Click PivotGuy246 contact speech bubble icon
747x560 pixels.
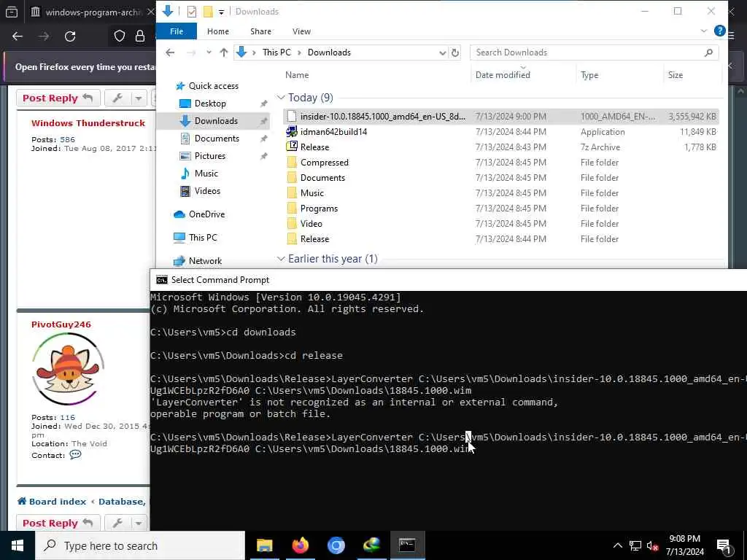75,455
